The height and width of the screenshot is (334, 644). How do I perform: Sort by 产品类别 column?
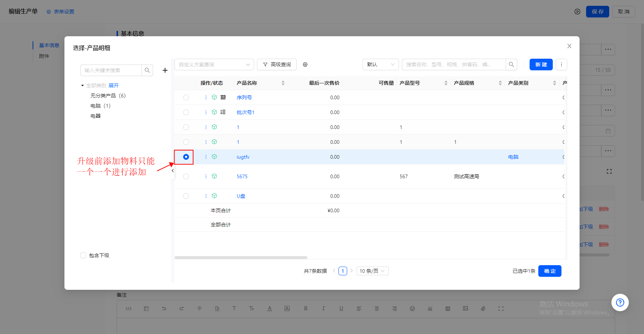click(555, 83)
